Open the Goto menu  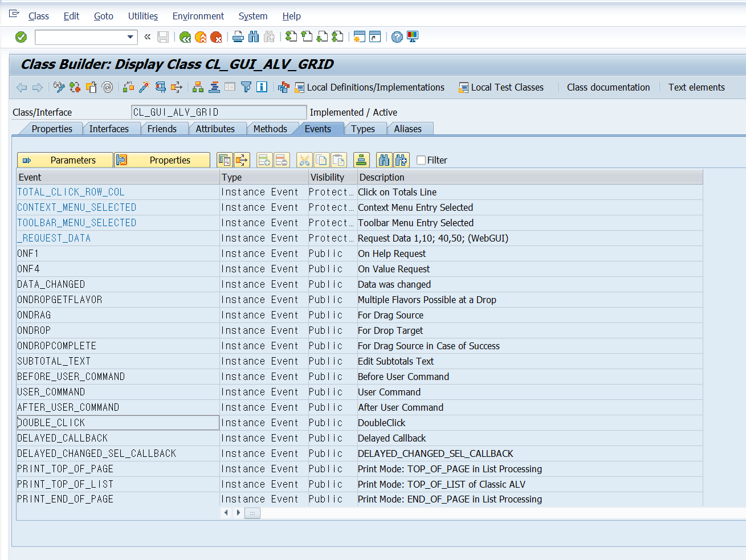tap(104, 16)
